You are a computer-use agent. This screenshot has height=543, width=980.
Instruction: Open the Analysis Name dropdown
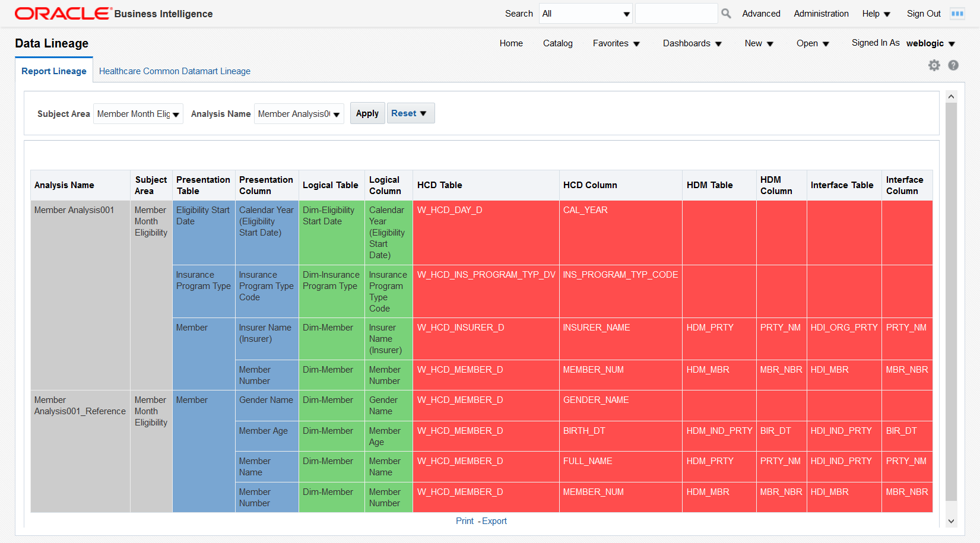[299, 114]
